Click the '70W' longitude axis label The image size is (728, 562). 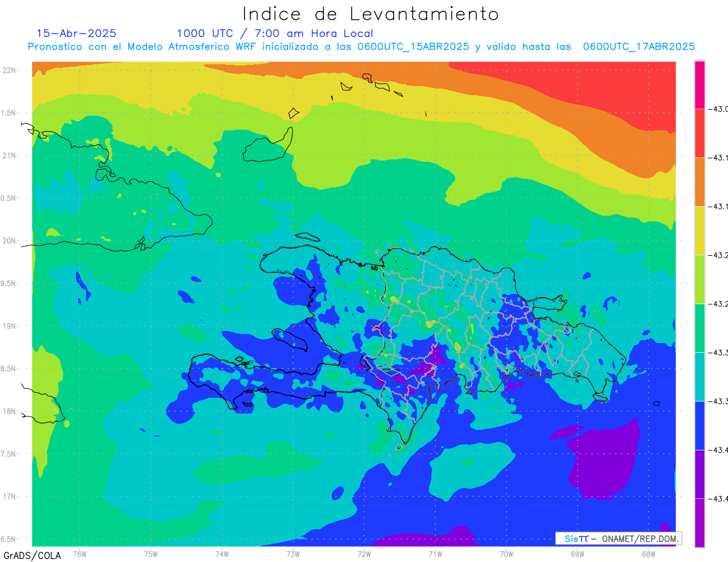(x=507, y=554)
